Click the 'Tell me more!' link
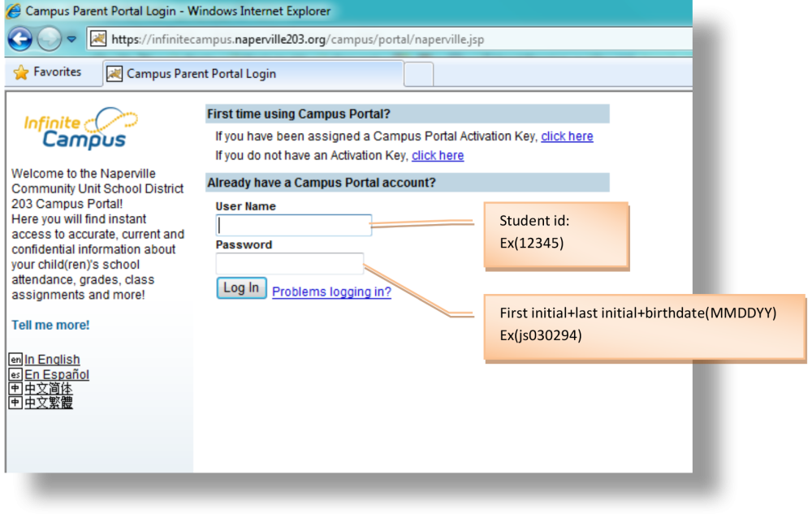 (50, 325)
